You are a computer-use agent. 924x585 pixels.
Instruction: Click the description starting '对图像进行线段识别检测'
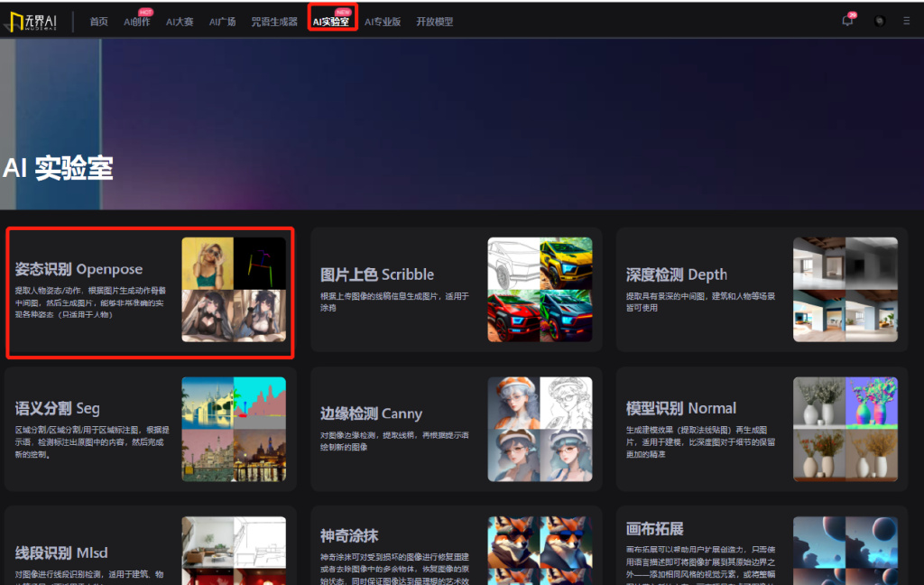tap(89, 577)
